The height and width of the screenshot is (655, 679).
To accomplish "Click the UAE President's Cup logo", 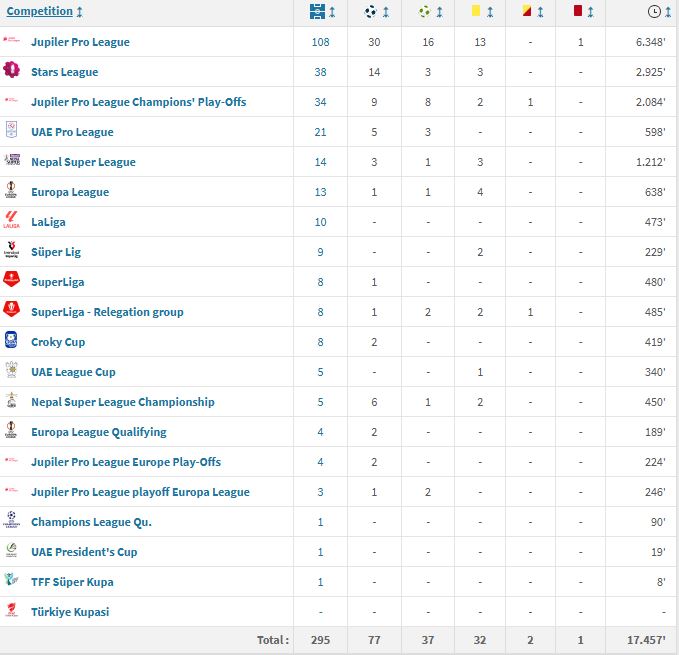I will tap(11, 549).
